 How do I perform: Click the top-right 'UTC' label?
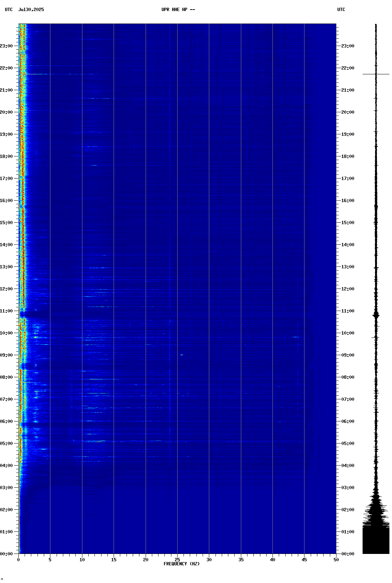(x=341, y=10)
